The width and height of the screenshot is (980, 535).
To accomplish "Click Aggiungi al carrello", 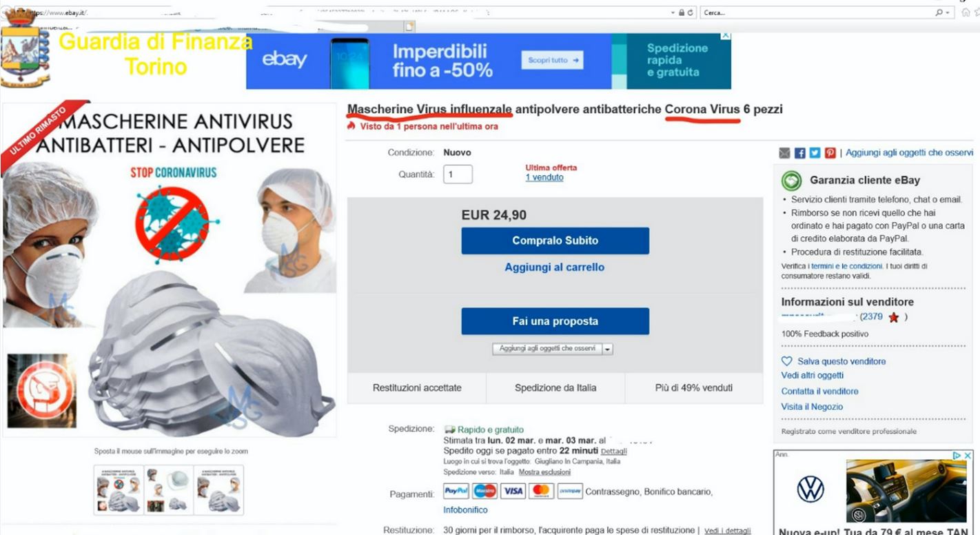I will (555, 267).
